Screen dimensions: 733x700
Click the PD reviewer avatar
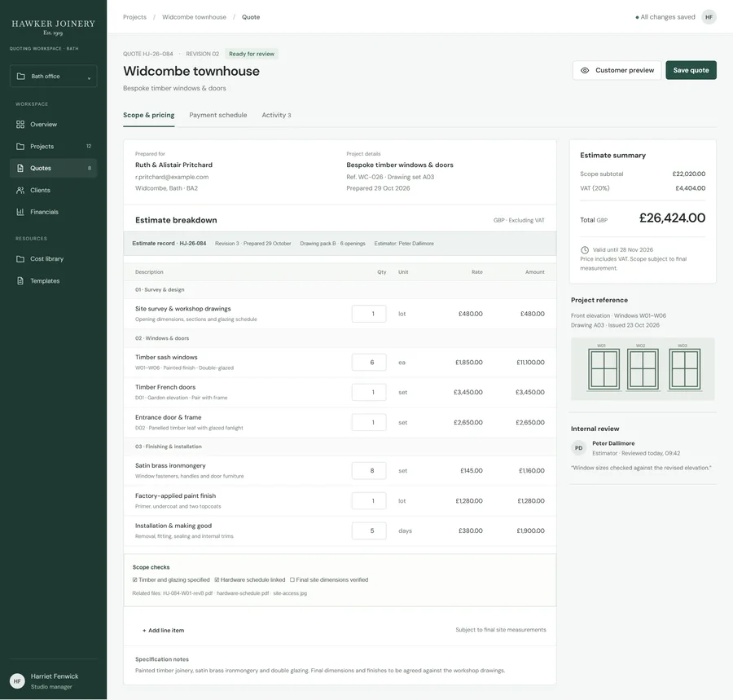click(579, 448)
